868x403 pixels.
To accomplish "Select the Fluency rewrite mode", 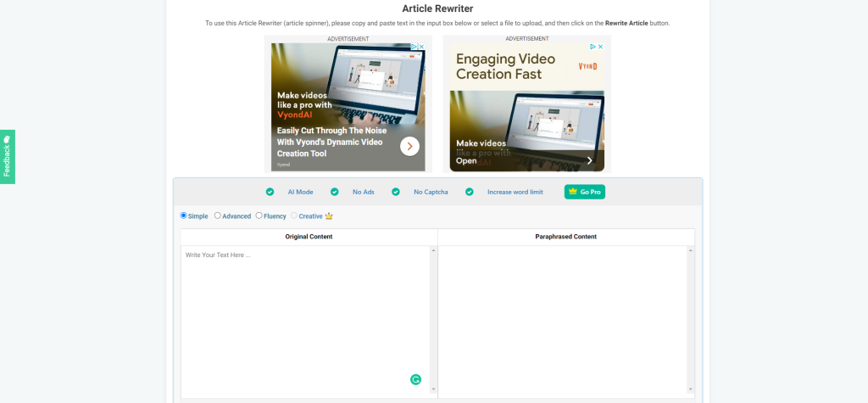I will (259, 215).
